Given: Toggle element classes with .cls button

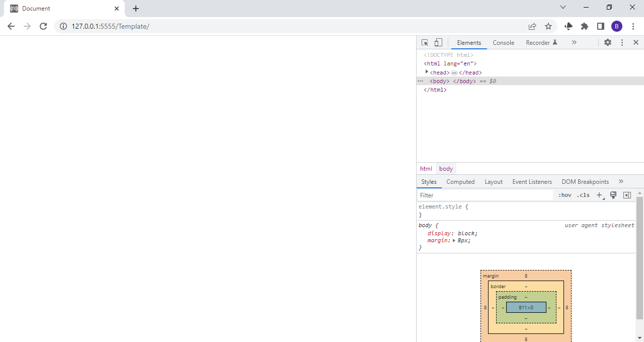Looking at the screenshot, I should pos(583,195).
